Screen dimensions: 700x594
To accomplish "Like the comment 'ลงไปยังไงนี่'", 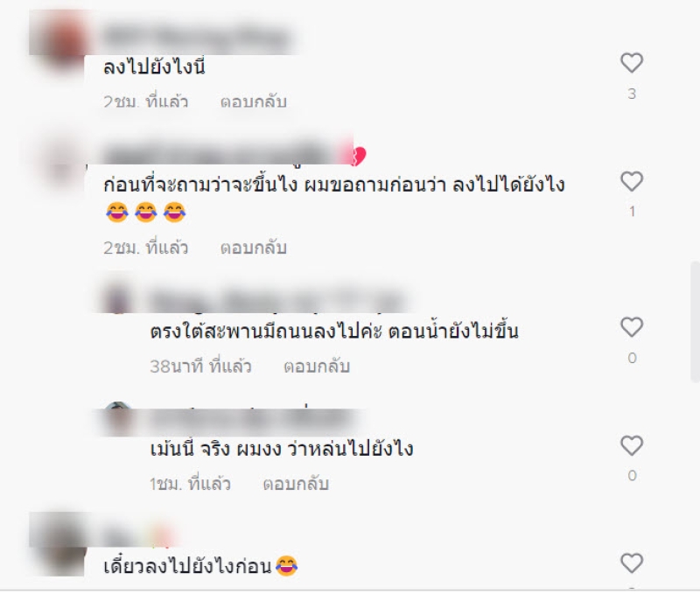I will point(632,63).
